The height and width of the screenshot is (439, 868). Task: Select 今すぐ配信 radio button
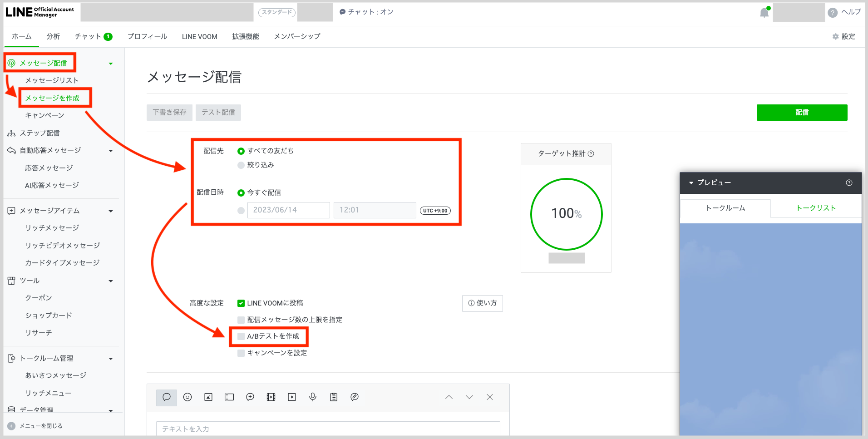241,193
